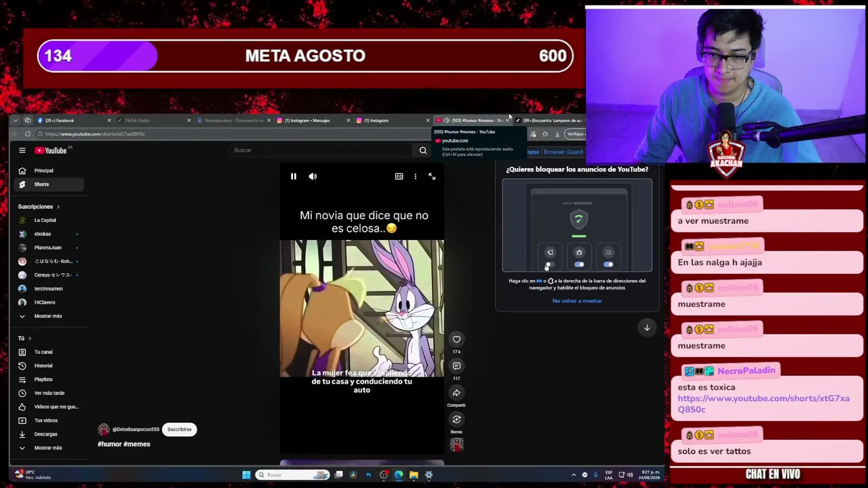Open the YouTube shorts link in chat
868x488 pixels.
(764, 404)
